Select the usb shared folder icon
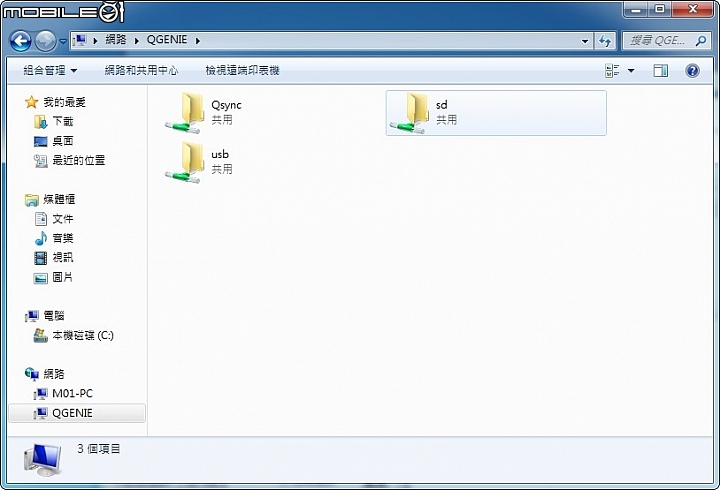This screenshot has height=490, width=720. (185, 162)
